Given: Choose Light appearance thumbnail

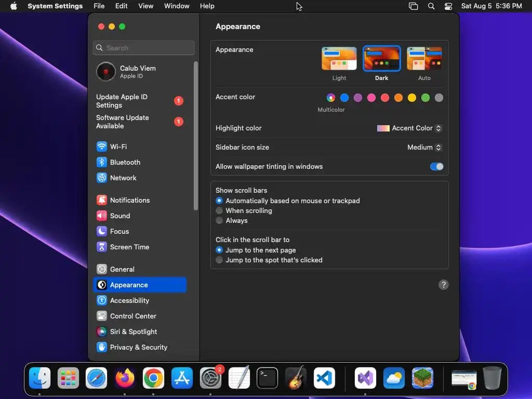Looking at the screenshot, I should [x=339, y=59].
